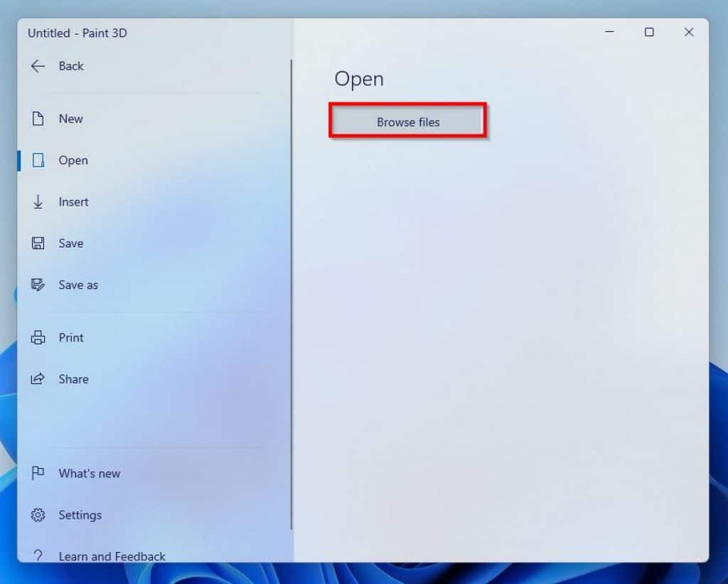Open the Settings label
The image size is (728, 584).
point(80,515)
